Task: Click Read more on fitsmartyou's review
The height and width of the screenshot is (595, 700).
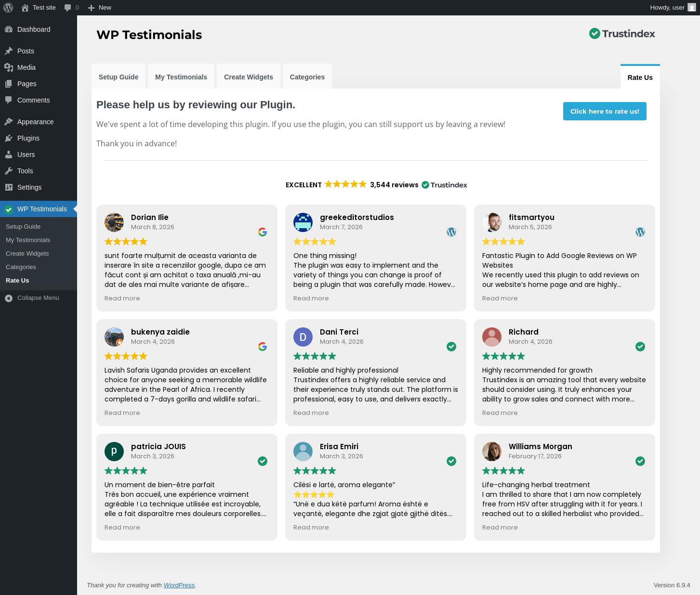Action: (x=500, y=298)
